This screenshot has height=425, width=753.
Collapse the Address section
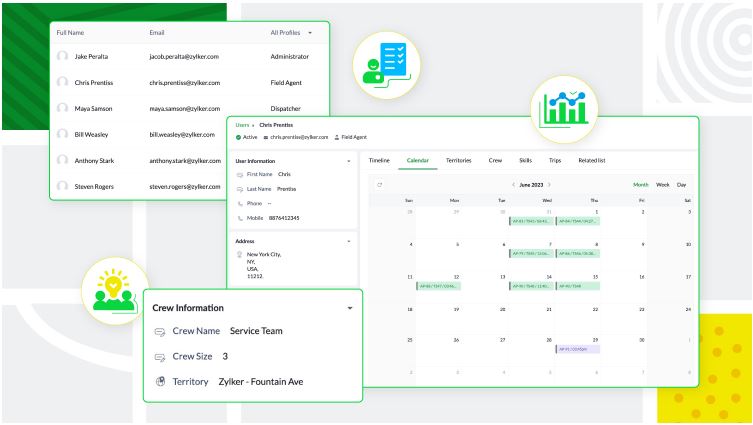pos(349,241)
